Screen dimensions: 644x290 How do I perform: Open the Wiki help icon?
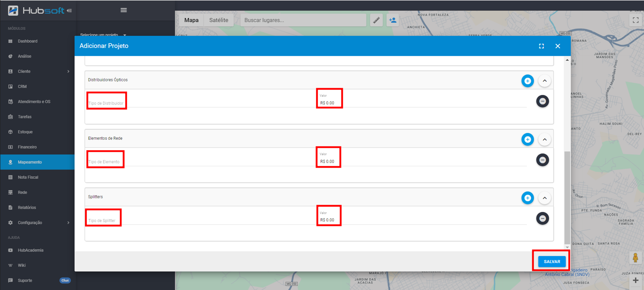[10, 265]
